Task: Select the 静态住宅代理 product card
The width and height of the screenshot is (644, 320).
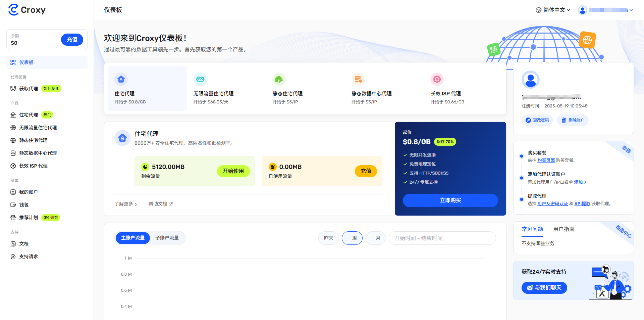Action: click(x=305, y=89)
